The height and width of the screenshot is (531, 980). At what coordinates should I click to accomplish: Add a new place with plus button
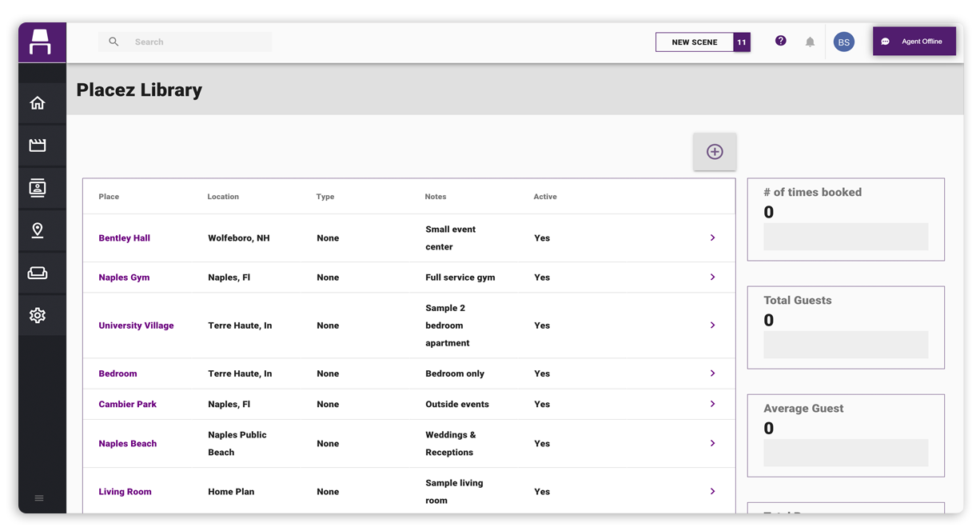(x=715, y=152)
